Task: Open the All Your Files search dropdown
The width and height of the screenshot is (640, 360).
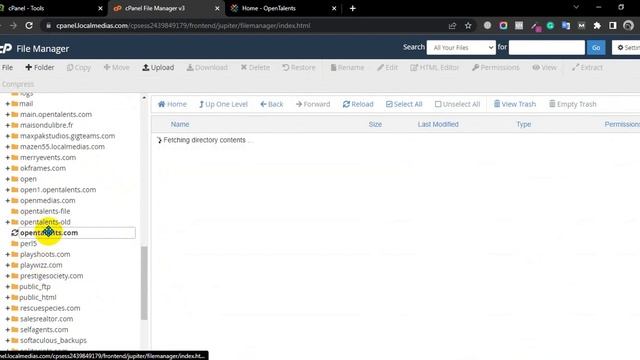Action: (461, 48)
